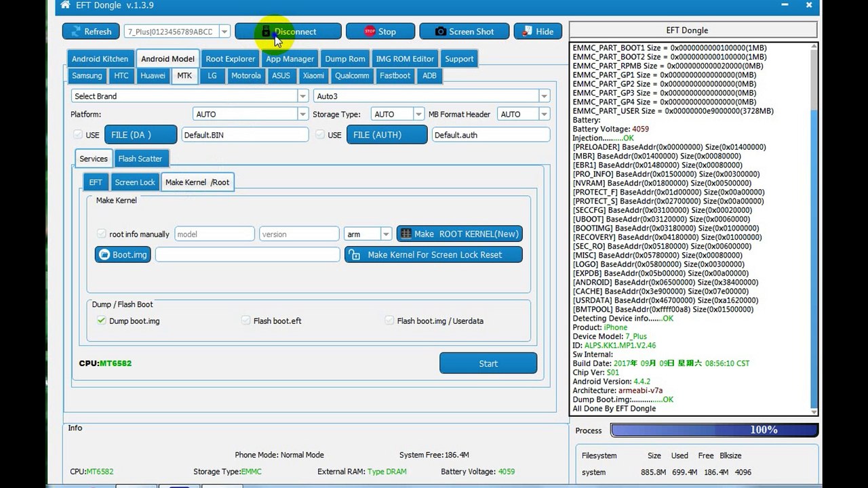Open the Storage Type dropdown
Image resolution: width=868 pixels, height=488 pixels.
418,115
